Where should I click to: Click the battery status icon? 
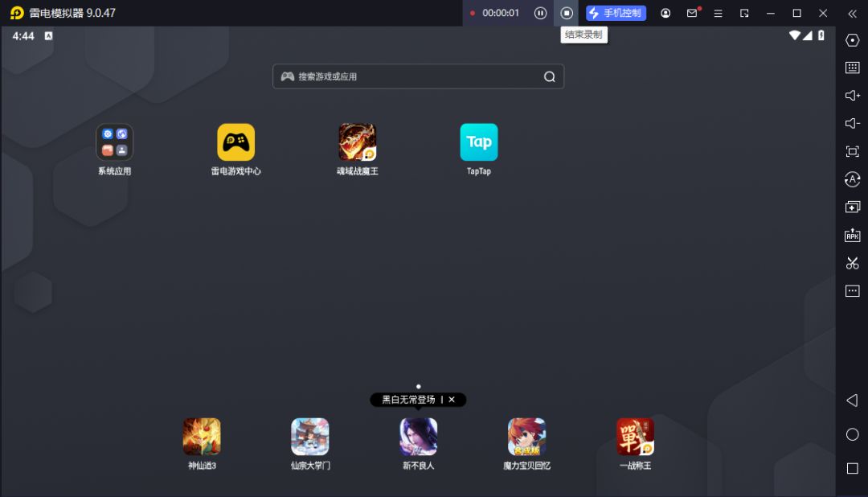click(x=821, y=35)
